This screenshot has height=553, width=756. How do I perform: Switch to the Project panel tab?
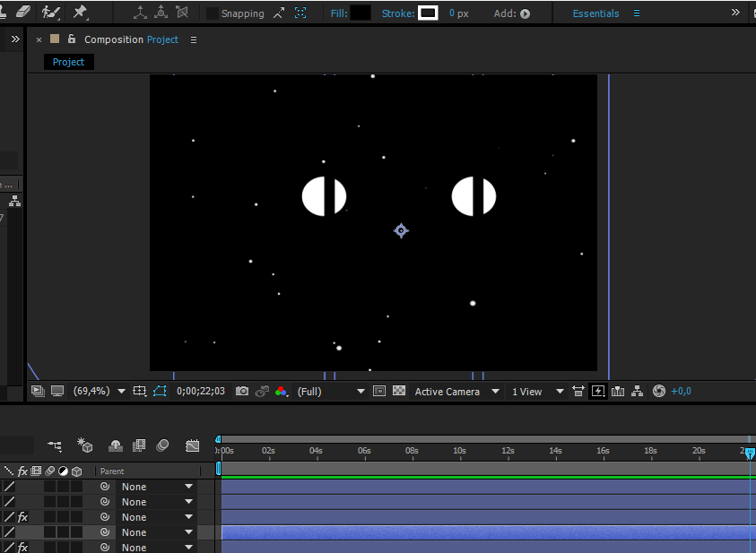pos(68,62)
